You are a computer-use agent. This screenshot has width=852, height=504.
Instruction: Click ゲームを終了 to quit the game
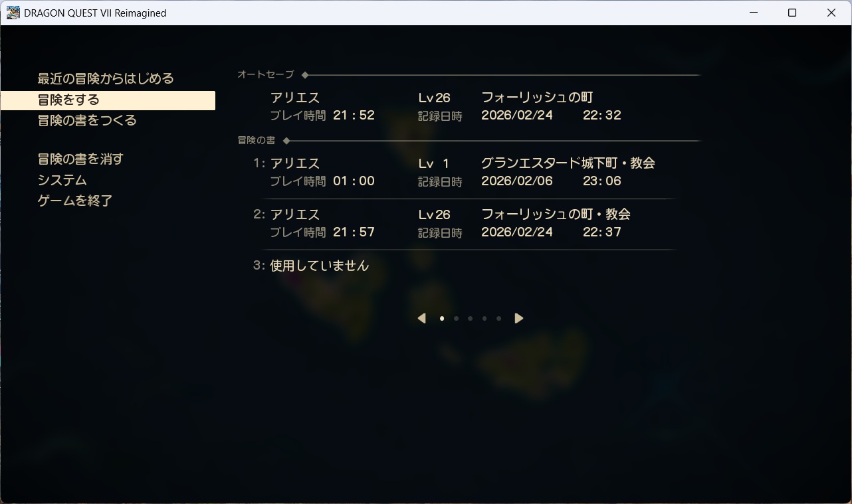[75, 201]
